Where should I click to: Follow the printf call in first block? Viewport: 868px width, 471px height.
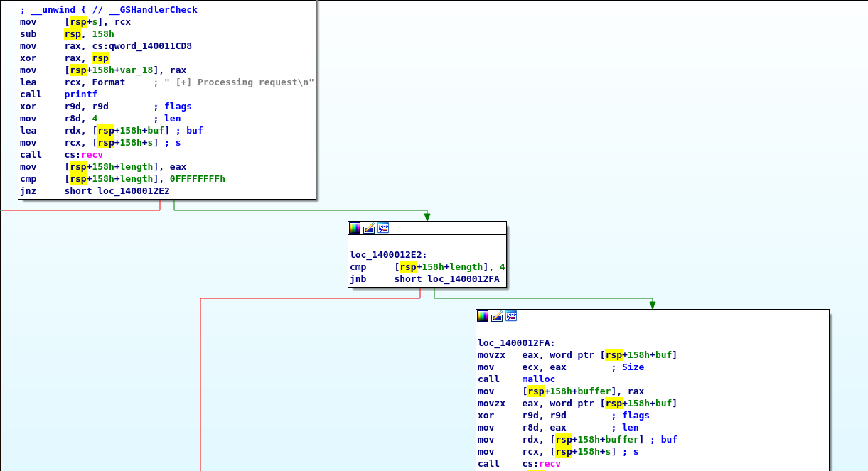point(80,94)
